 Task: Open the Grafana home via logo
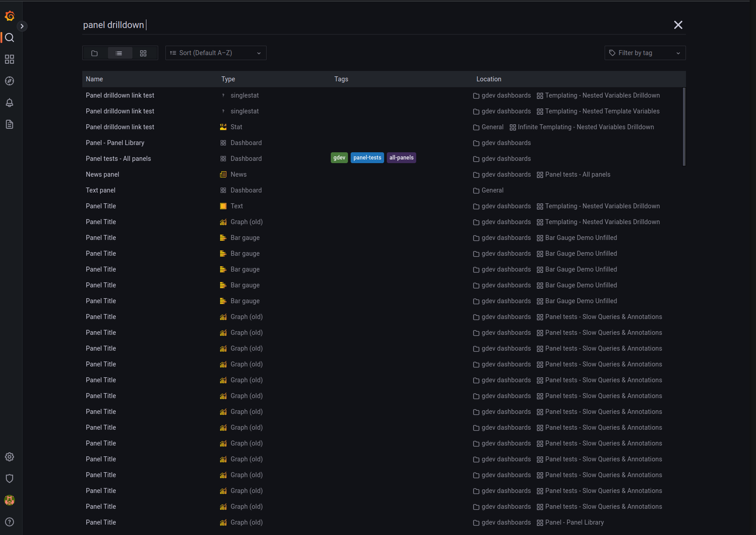click(x=9, y=15)
